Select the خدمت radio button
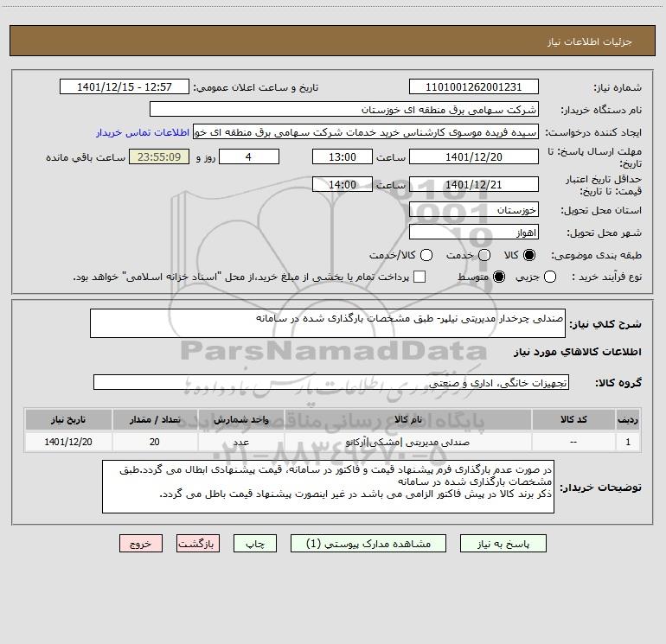Image resolution: width=666 pixels, height=644 pixels. tap(484, 255)
